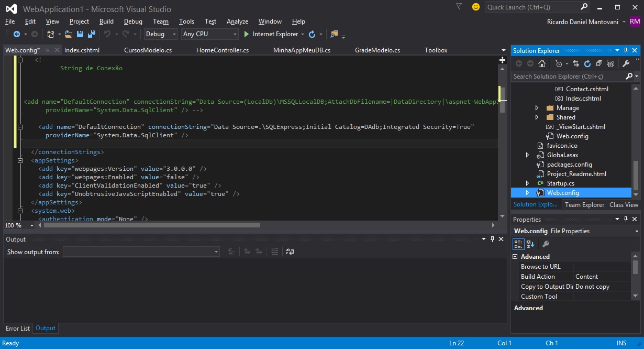The image size is (644, 349).
Task: Click the Home icon in Solution Explorer
Action: [542, 63]
